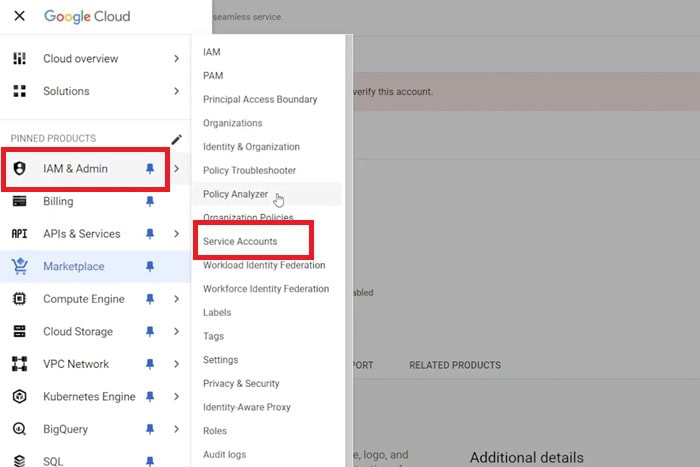Open Roles in the submenu
This screenshot has height=467, width=700.
pyautogui.click(x=215, y=431)
